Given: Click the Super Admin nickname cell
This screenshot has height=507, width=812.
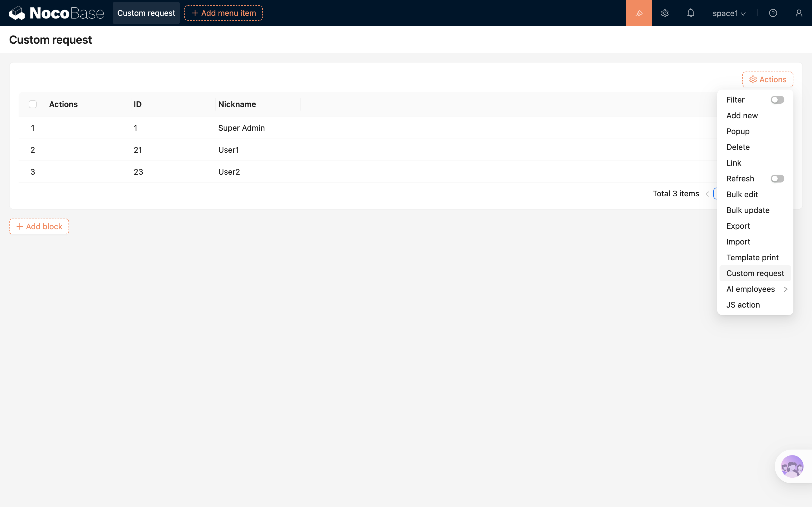Looking at the screenshot, I should 241,128.
